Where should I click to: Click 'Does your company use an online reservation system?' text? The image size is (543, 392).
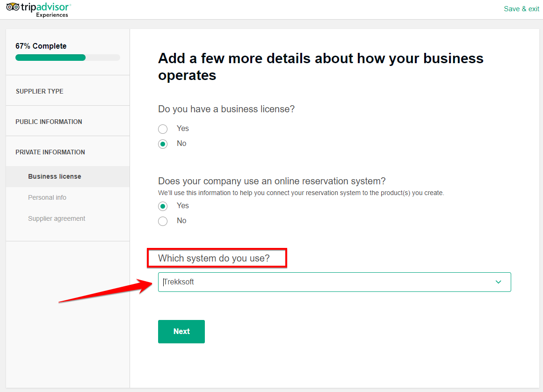tap(272, 181)
